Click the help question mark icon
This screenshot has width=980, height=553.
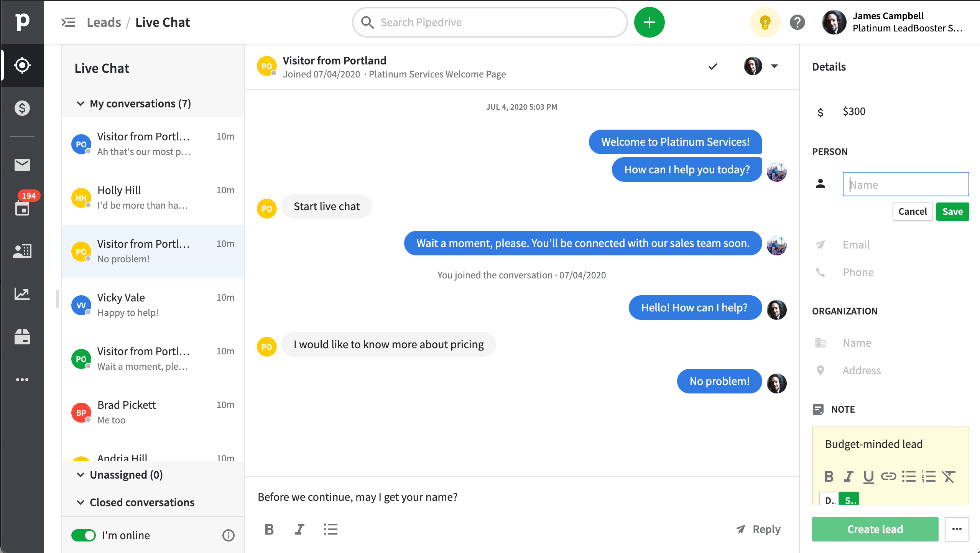(797, 22)
